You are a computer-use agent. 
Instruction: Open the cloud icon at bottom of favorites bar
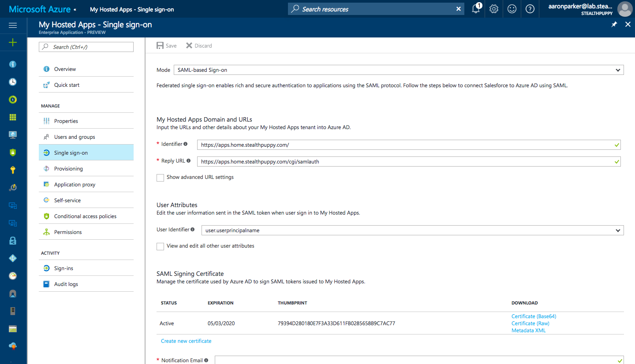[x=13, y=346]
